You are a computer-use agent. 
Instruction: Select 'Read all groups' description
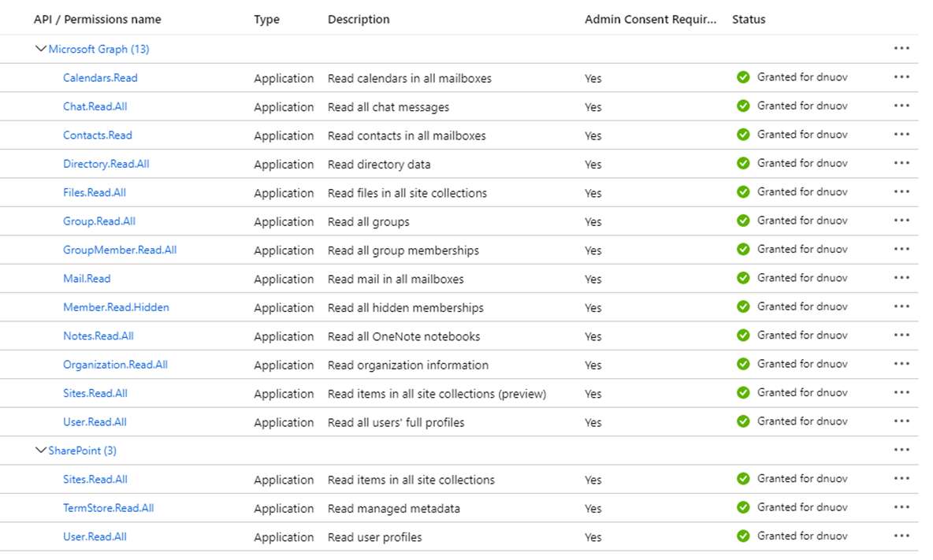368,222
